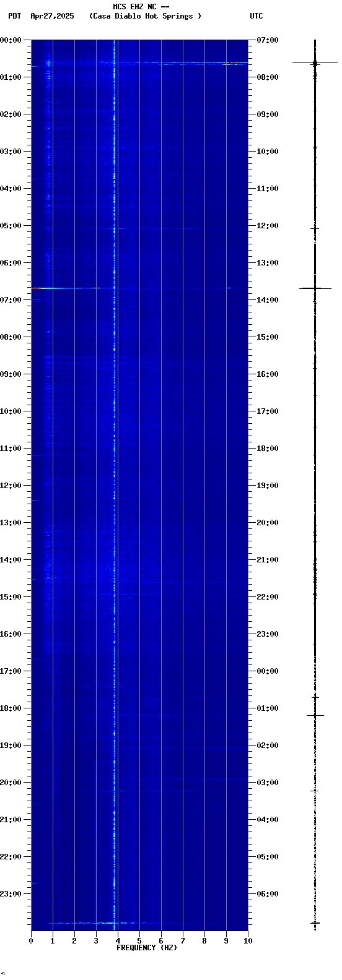The image size is (342, 980).
Task: Click the 00:00 PDT time label
Action: [x=11, y=40]
